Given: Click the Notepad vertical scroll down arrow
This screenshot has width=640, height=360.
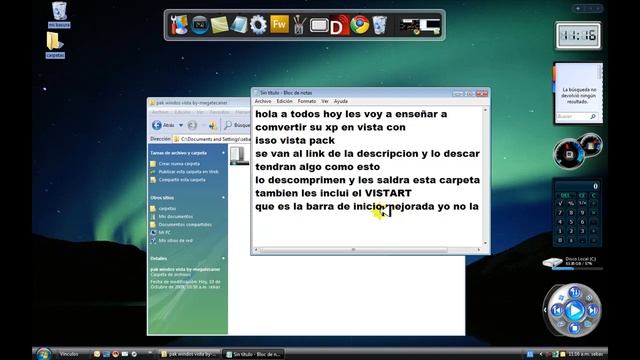Looking at the screenshot, I should coord(485,243).
